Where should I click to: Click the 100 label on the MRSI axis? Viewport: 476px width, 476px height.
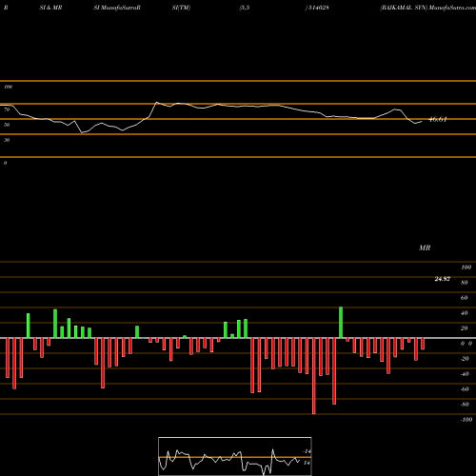pyautogui.click(x=466, y=268)
